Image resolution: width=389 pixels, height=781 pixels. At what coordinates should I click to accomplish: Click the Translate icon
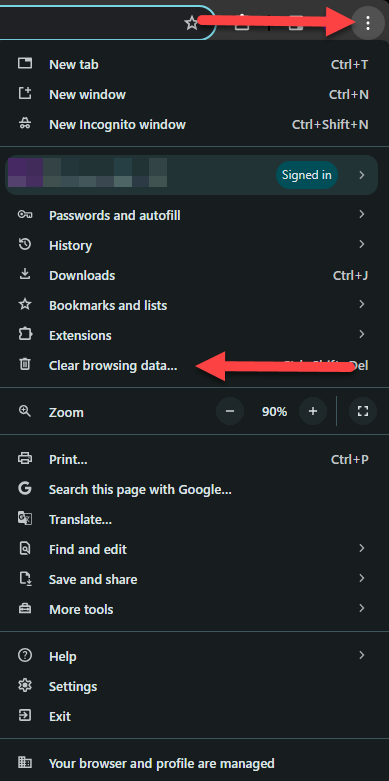pos(24,519)
